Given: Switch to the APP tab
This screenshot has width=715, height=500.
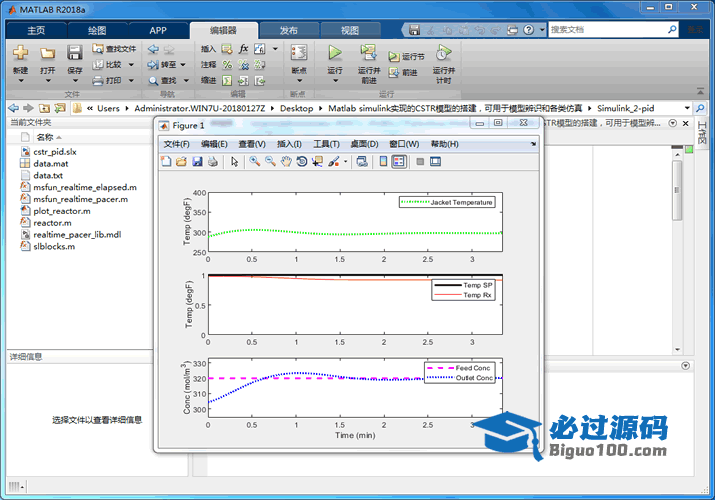Looking at the screenshot, I should [158, 31].
